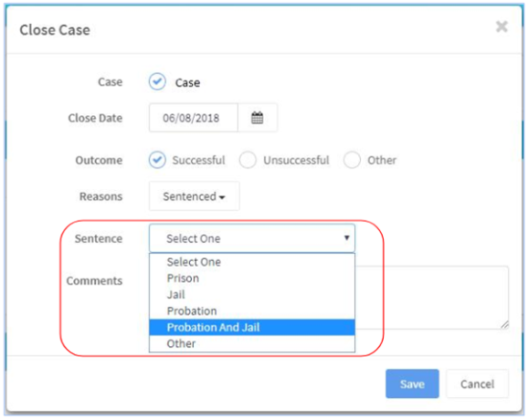The width and height of the screenshot is (528, 420).
Task: Select Probation And Jail option
Action: [252, 327]
